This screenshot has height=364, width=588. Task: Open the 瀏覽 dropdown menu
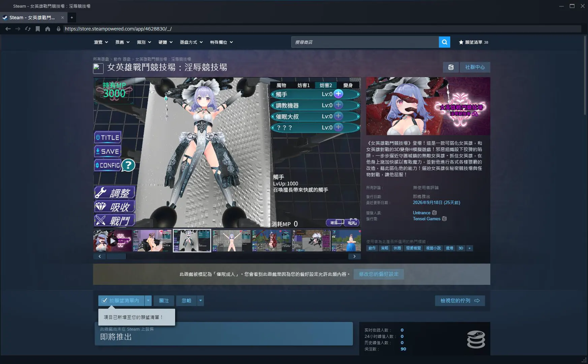(x=101, y=42)
